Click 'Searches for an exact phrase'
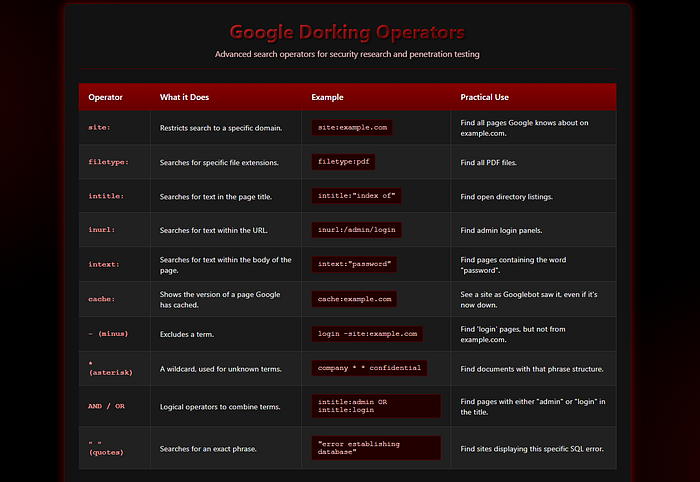 click(208, 449)
